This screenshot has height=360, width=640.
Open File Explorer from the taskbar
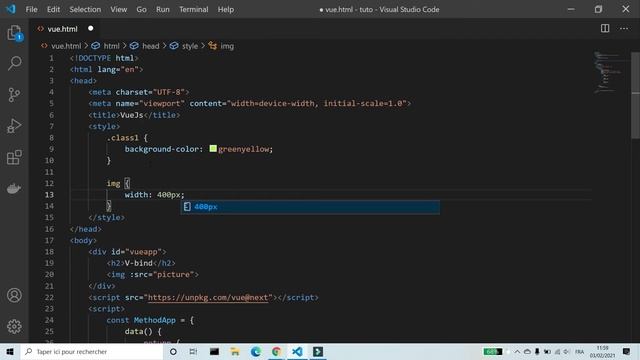click(x=235, y=351)
